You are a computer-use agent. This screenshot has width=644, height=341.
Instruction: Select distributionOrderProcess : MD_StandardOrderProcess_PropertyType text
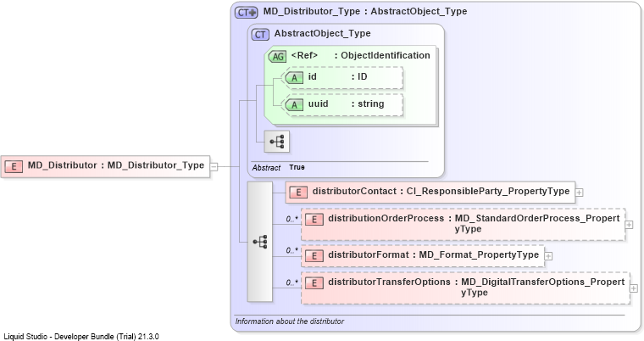(x=474, y=224)
